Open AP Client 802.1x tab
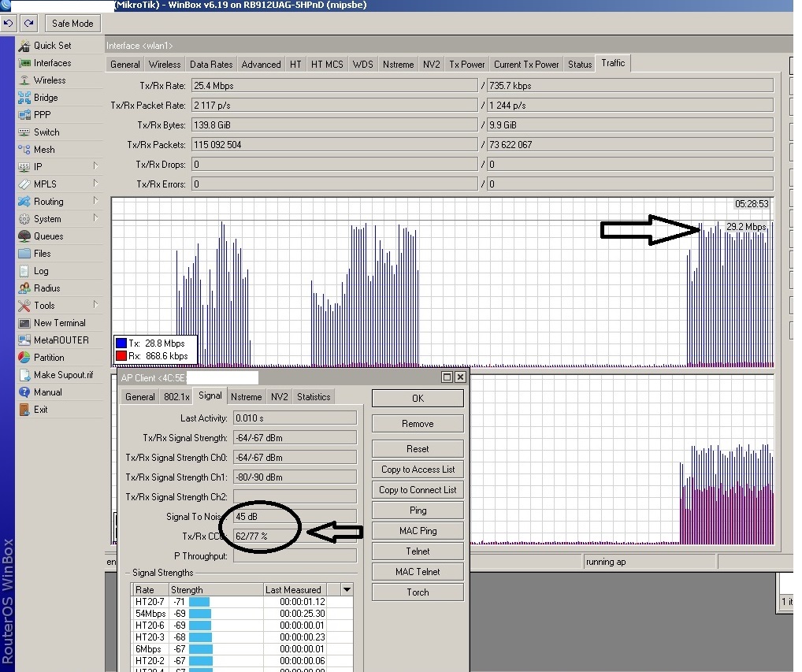The image size is (802, 672). click(176, 397)
